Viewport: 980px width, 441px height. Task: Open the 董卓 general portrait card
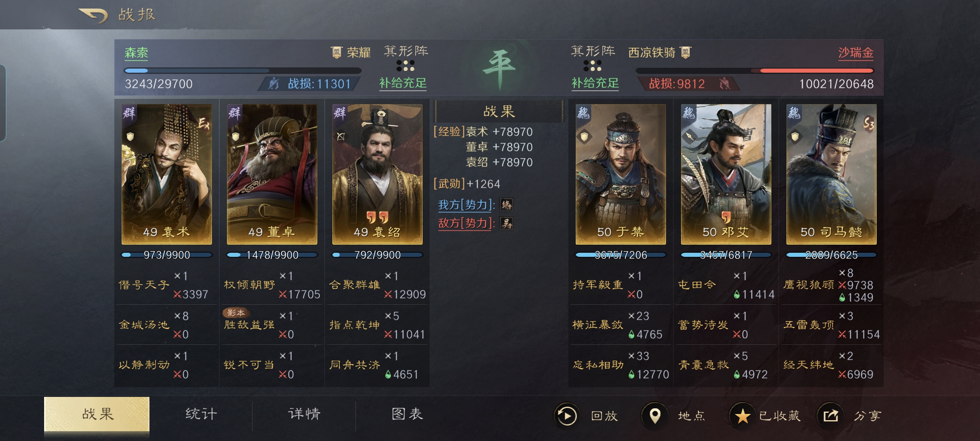[272, 174]
